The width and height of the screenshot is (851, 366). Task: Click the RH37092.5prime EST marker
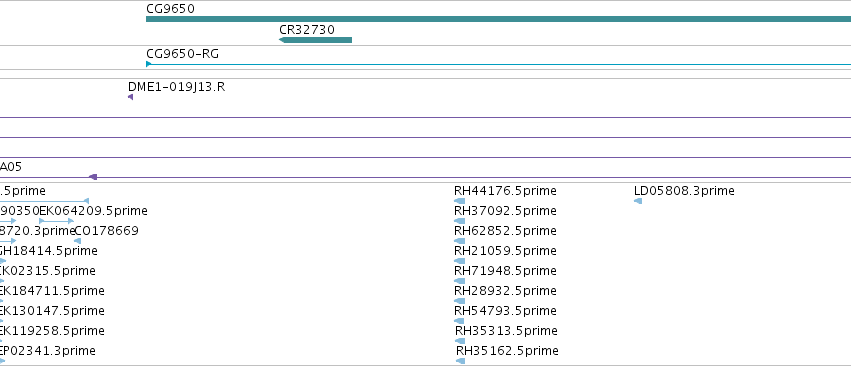[x=460, y=221]
